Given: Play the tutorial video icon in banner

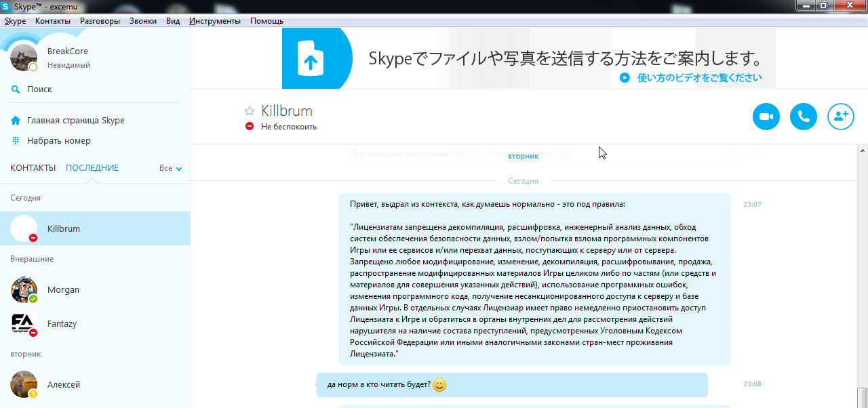Looking at the screenshot, I should coord(625,78).
